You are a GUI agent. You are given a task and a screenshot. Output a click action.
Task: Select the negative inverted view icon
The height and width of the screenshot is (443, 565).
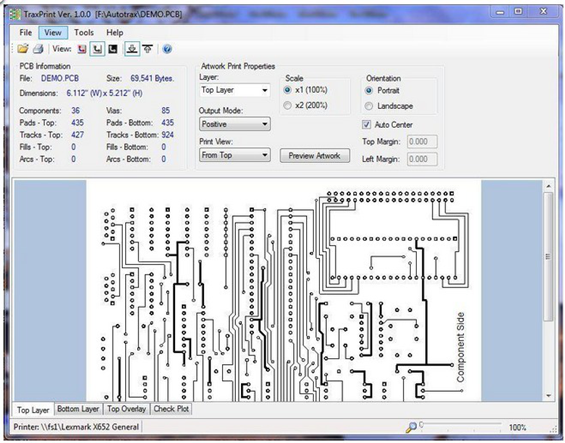(x=113, y=49)
